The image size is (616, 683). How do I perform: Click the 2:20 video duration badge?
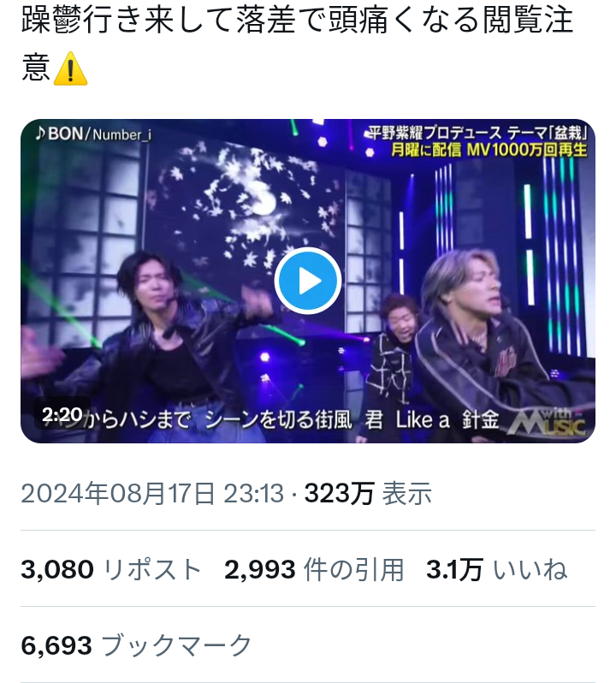(x=62, y=414)
